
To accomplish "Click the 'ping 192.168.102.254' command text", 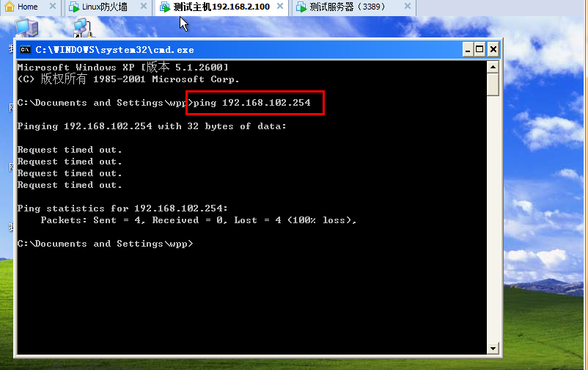I will [x=251, y=103].
